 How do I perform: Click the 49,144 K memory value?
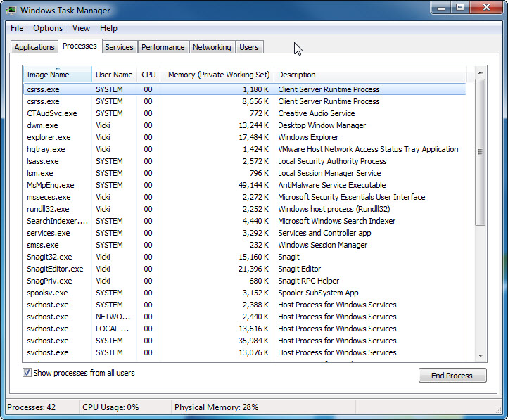pos(254,185)
